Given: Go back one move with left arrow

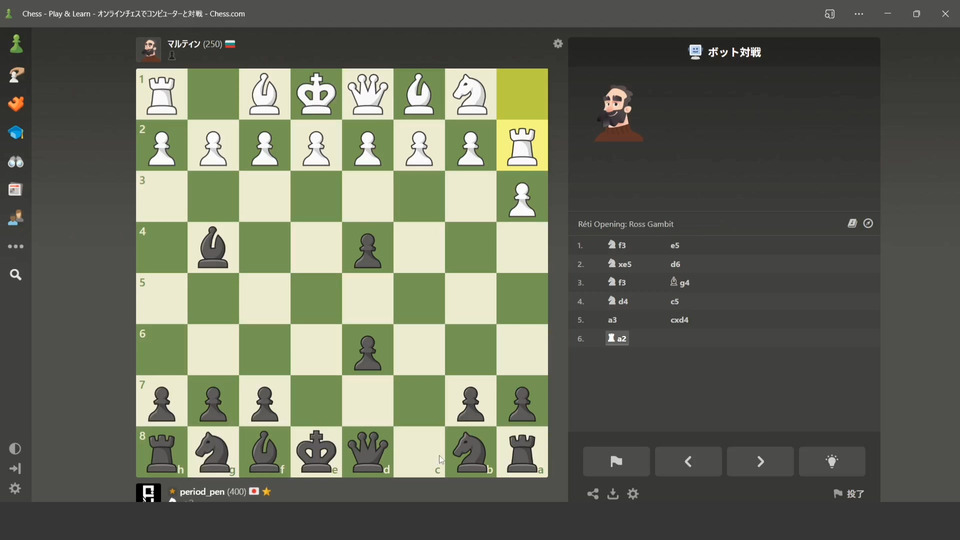Looking at the screenshot, I should [x=688, y=462].
